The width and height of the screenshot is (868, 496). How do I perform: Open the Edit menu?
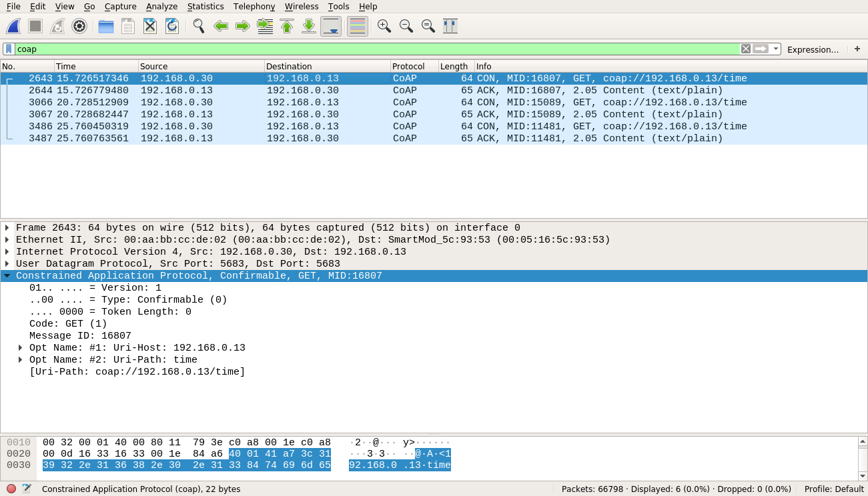[x=38, y=6]
